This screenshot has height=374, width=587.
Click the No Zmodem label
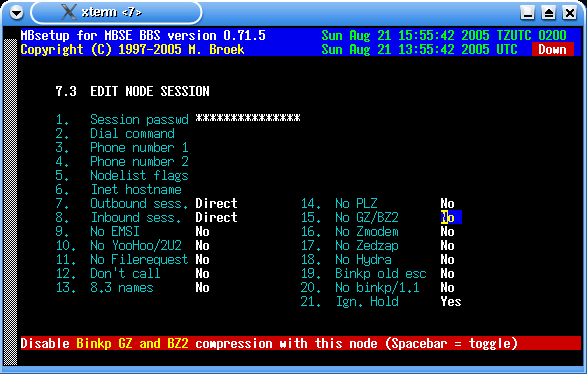tap(367, 232)
